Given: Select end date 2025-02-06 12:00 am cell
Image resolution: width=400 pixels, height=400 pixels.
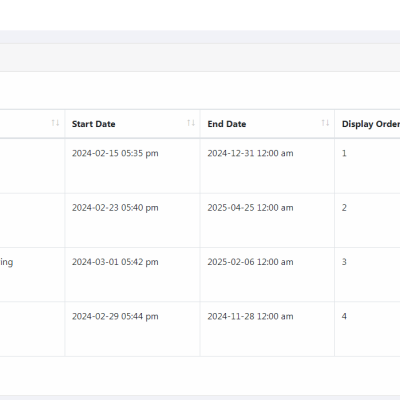Looking at the screenshot, I should (x=250, y=262).
